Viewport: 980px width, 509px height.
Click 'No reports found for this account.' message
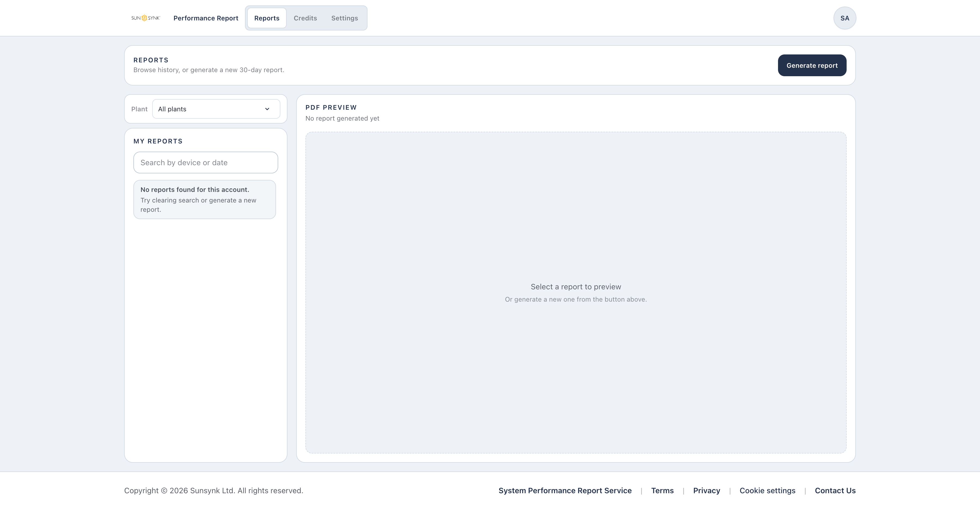(x=195, y=189)
